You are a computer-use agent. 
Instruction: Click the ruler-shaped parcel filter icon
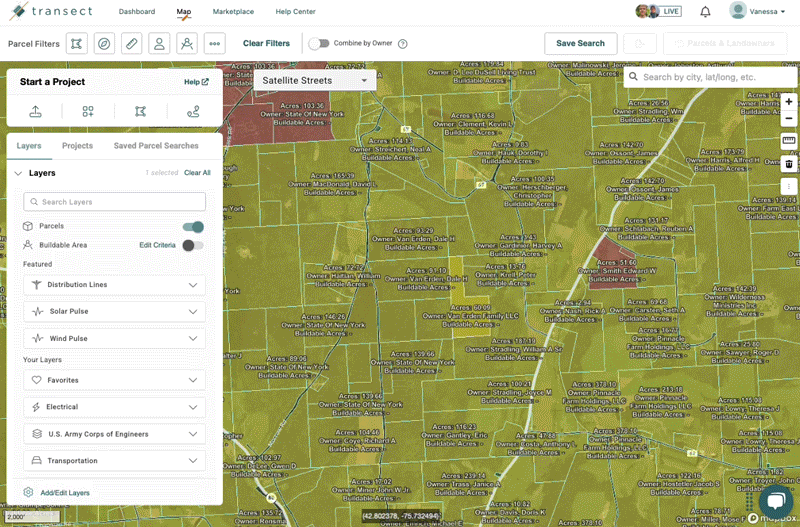pyautogui.click(x=131, y=43)
